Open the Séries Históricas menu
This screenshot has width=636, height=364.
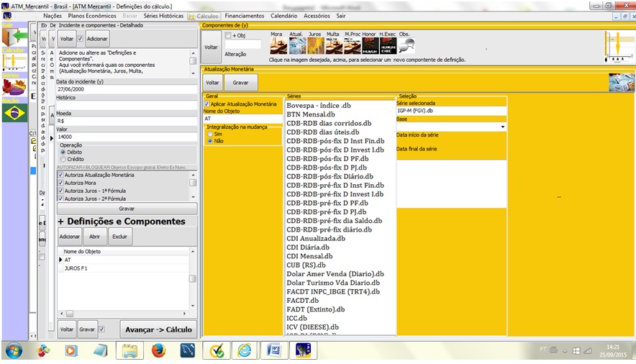pos(164,15)
